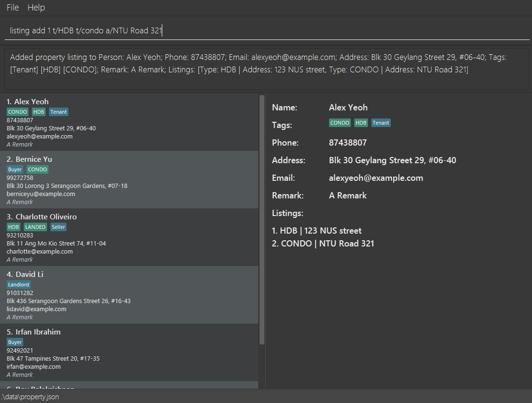The height and width of the screenshot is (403, 532).
Task: Click the command input text field
Action: click(x=266, y=31)
